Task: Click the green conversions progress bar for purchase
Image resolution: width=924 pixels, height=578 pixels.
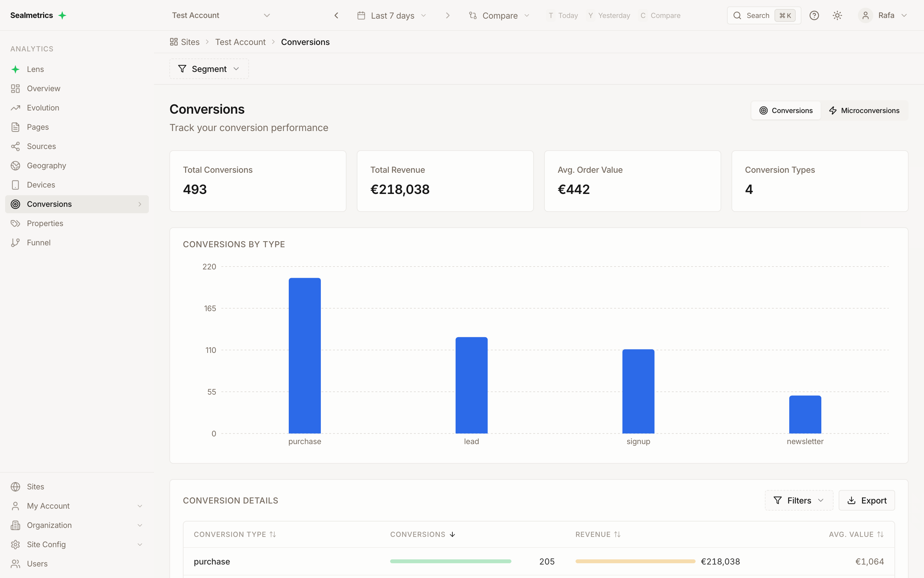Action: [450, 561]
